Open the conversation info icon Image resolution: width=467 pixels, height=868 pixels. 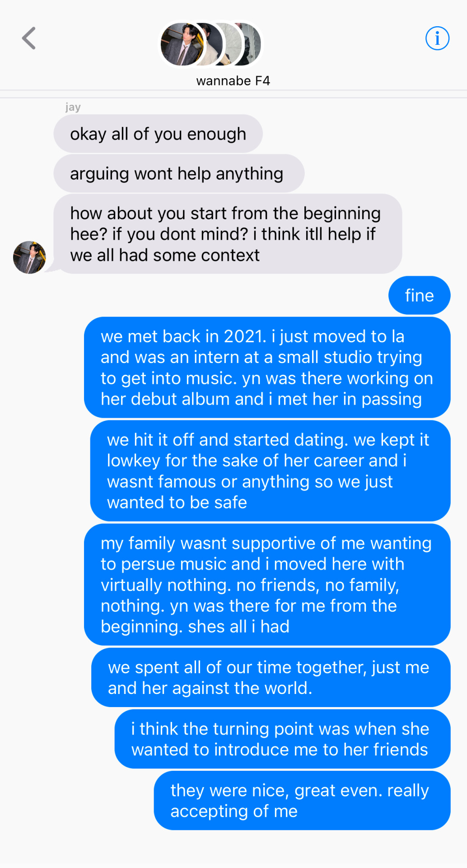coord(437,38)
